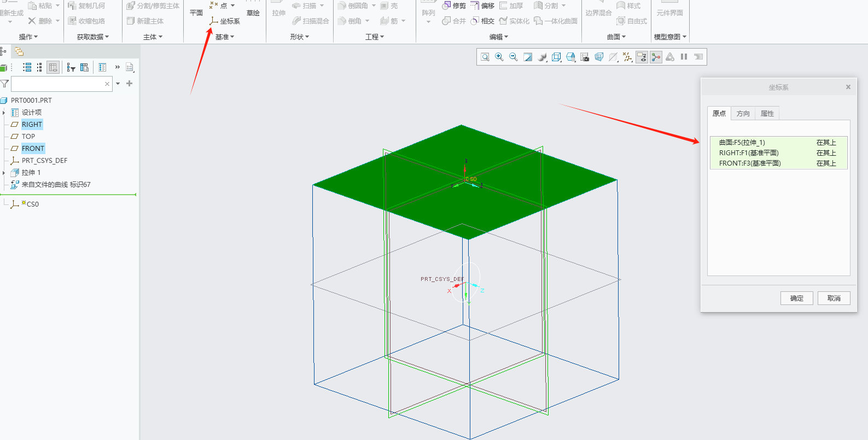868x440 pixels.
Task: Click the 删除 delete tool
Action: tap(40, 21)
